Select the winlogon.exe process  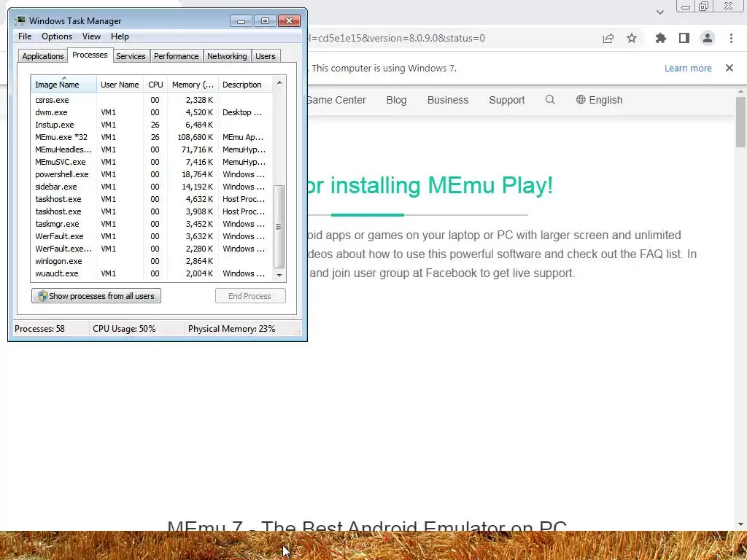[152, 261]
